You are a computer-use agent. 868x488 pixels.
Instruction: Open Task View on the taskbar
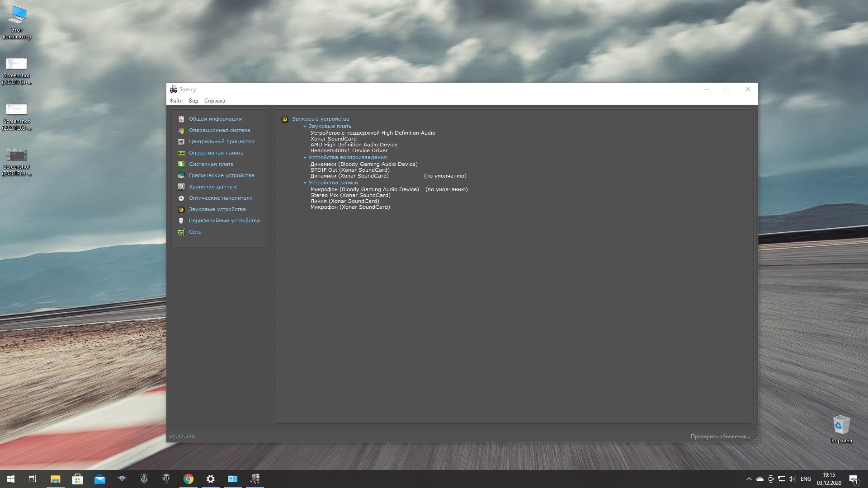click(33, 479)
